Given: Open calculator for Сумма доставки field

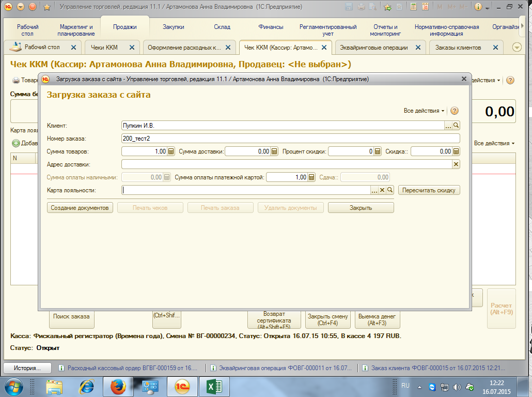Looking at the screenshot, I should (x=274, y=151).
